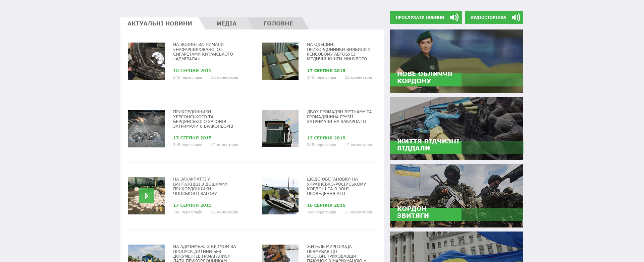Select the Головне tab

point(278,23)
